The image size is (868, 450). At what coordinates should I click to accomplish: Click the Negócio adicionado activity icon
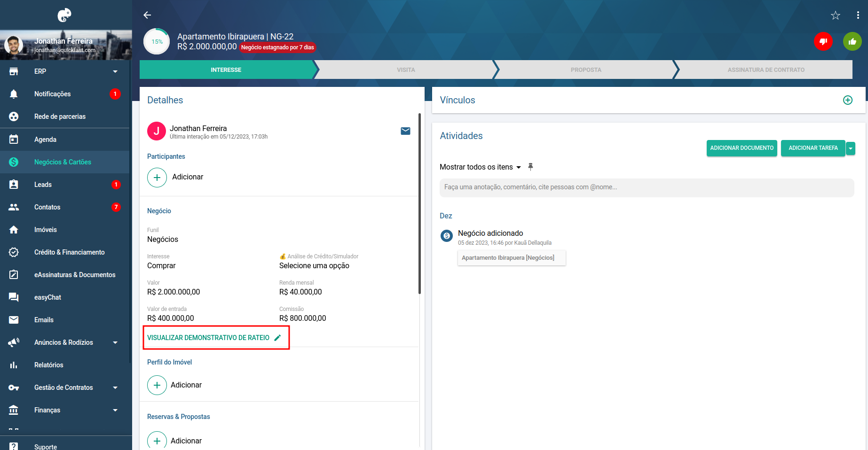click(x=447, y=236)
